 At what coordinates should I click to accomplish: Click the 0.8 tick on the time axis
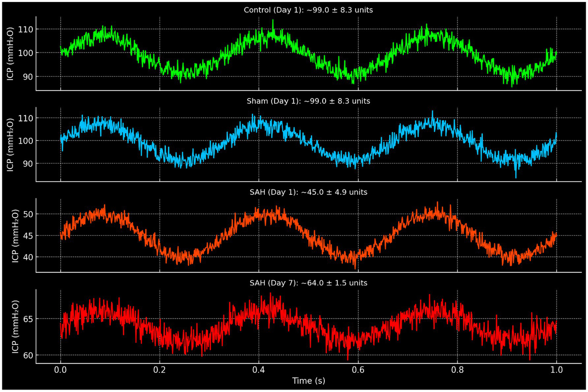[x=457, y=370]
